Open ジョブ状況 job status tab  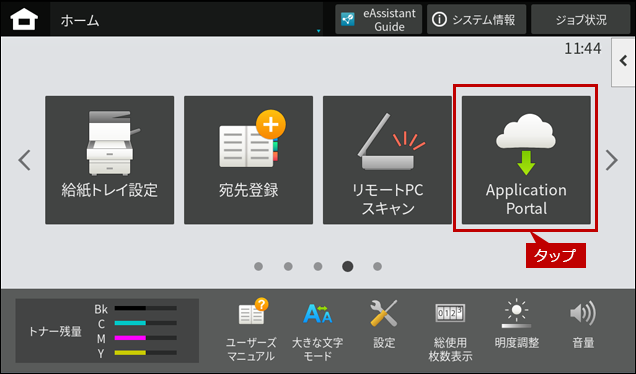tap(580, 19)
